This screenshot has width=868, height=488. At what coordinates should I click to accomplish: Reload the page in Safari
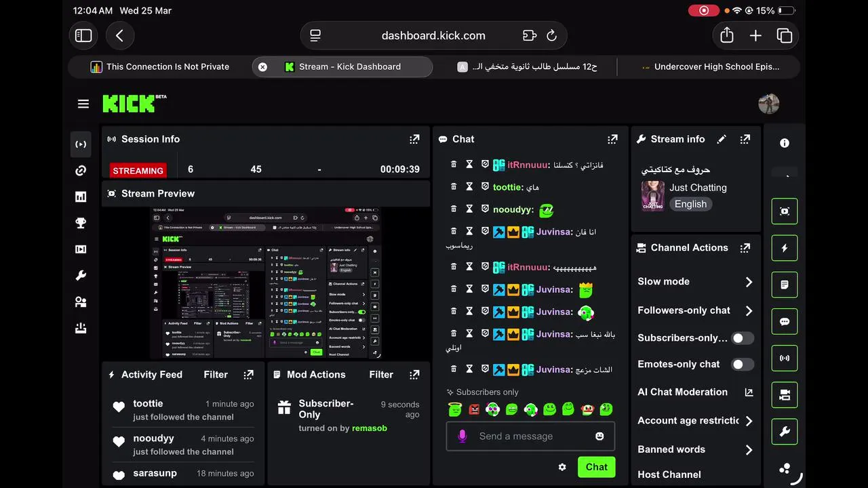click(x=551, y=35)
